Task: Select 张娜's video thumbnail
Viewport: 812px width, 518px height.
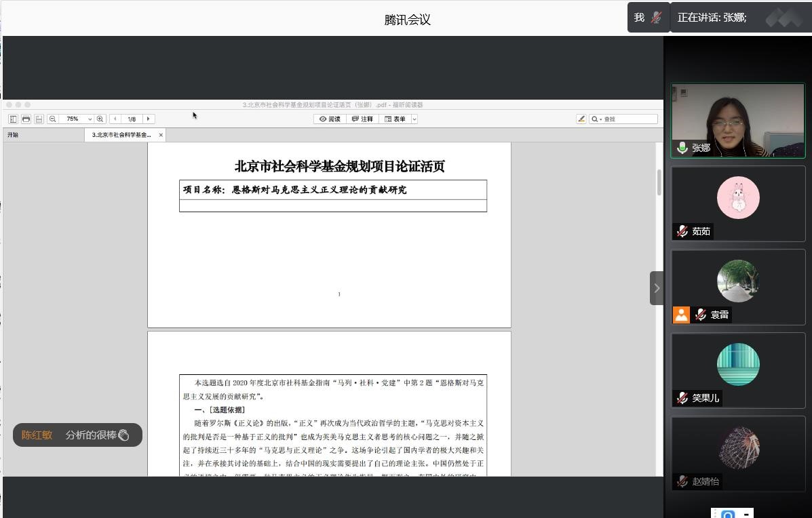Action: pos(737,121)
